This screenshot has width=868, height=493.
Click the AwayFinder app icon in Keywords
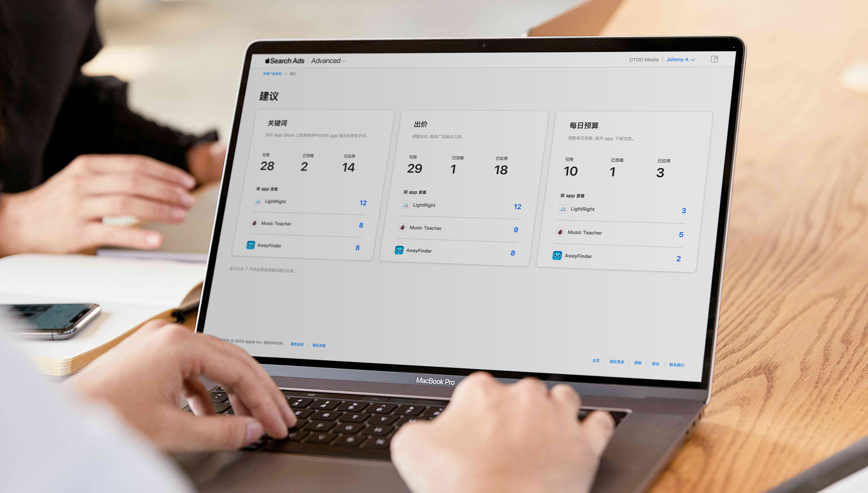[x=250, y=245]
